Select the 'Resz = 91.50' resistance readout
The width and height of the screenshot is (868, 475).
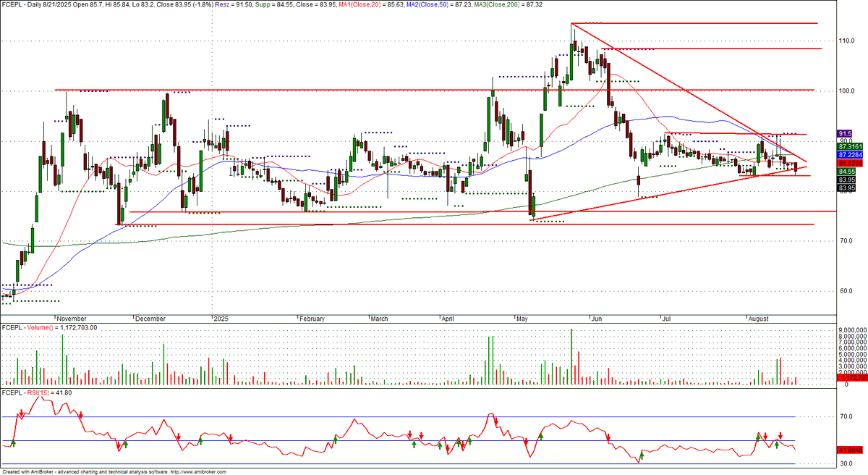(234, 4)
